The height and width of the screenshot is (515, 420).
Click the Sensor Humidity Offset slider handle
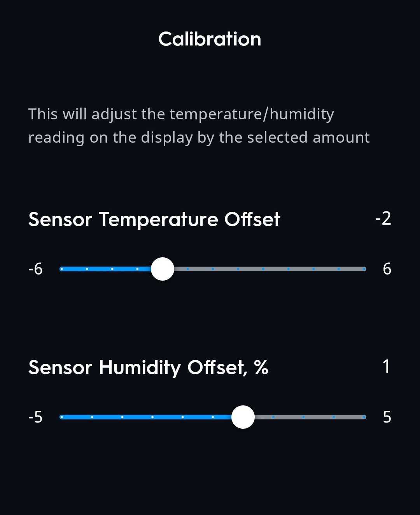(243, 417)
